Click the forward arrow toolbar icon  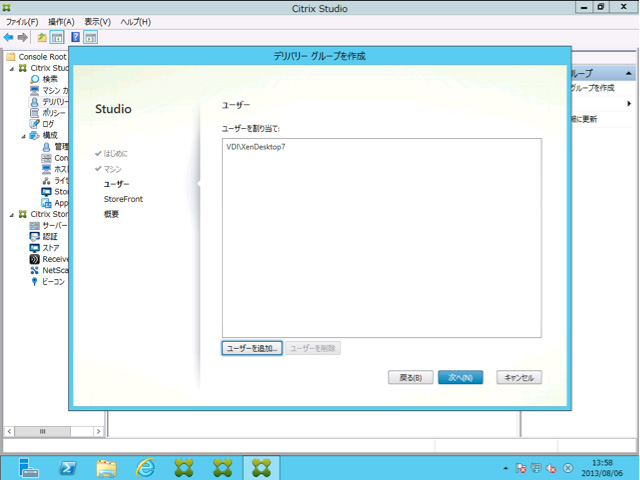22,38
